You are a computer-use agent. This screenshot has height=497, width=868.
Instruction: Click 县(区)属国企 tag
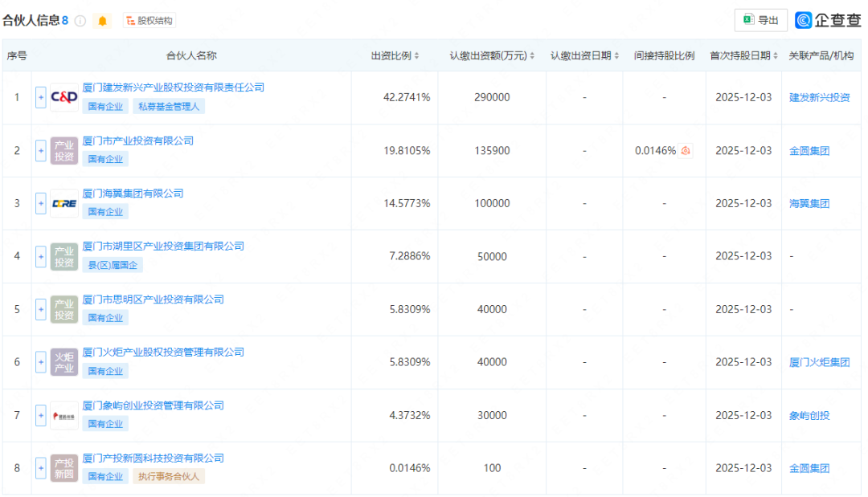point(113,265)
